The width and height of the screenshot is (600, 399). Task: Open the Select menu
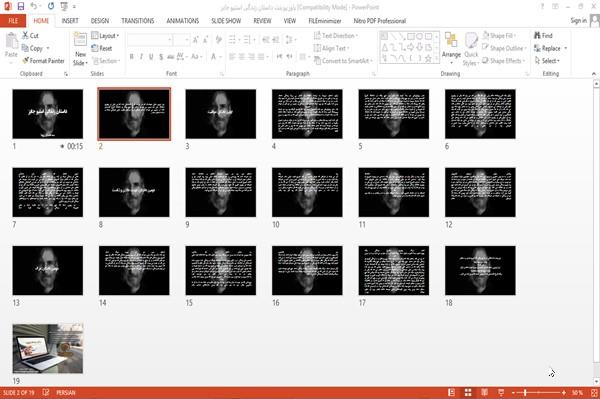click(547, 61)
